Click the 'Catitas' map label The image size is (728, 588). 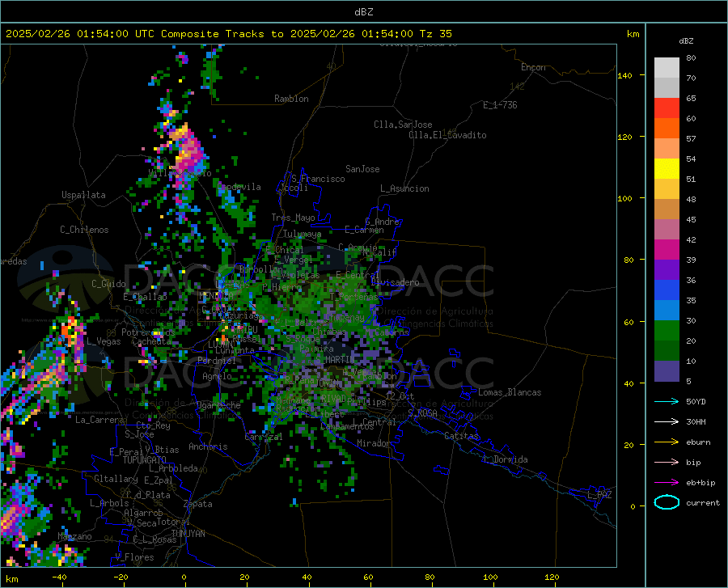[x=462, y=436]
